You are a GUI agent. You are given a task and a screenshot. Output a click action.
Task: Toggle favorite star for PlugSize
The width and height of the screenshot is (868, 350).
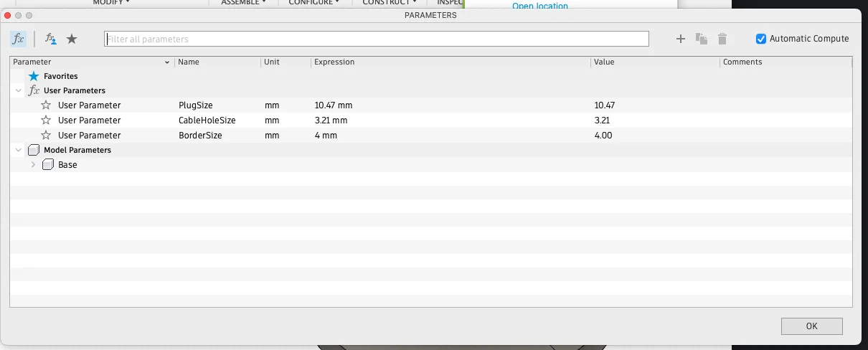(x=46, y=105)
